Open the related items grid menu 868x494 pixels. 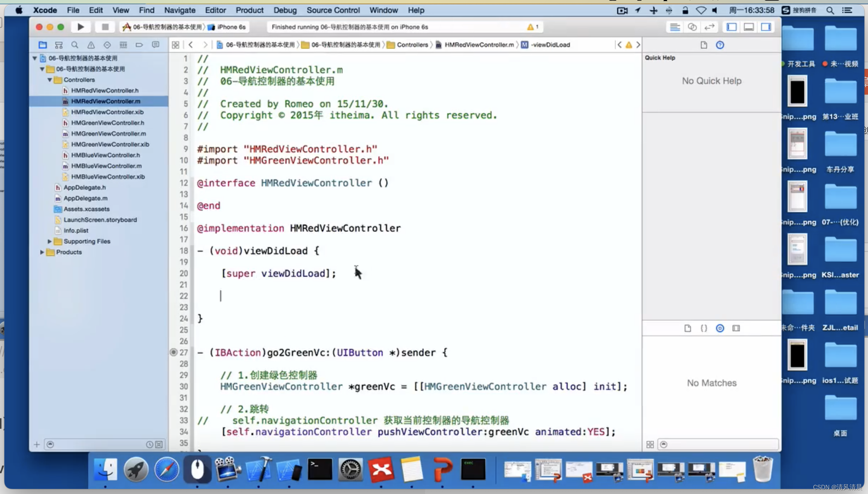pyautogui.click(x=176, y=45)
